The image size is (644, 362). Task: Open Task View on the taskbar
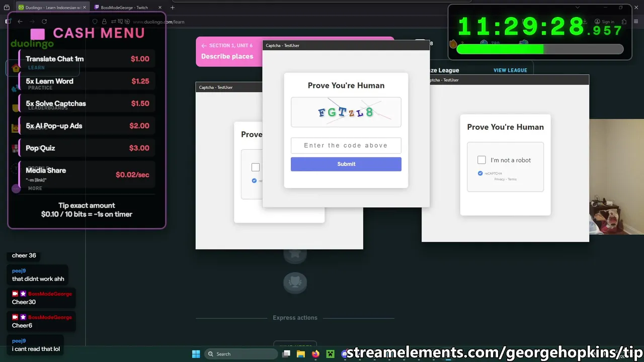click(x=286, y=354)
